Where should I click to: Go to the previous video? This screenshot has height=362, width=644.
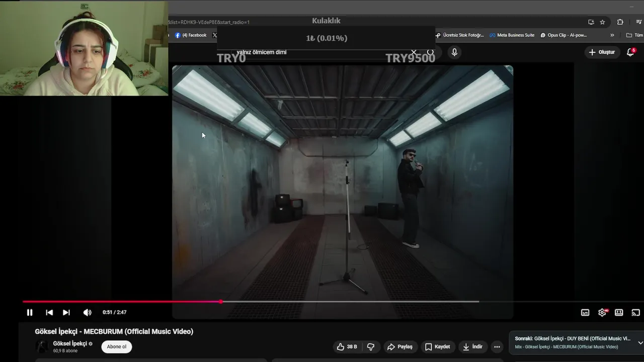pos(49,312)
